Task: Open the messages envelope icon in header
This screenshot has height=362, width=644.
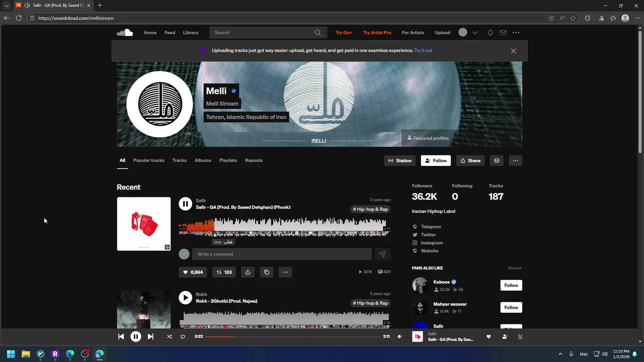Action: (503, 33)
